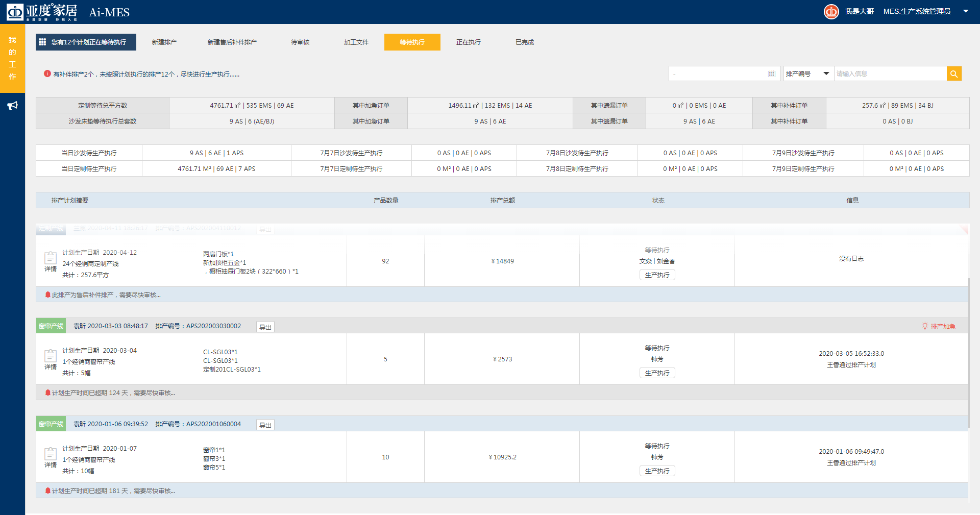The image size is (980, 515).
Task: Click the 当日沙发待生产执行 cell
Action: pos(89,153)
